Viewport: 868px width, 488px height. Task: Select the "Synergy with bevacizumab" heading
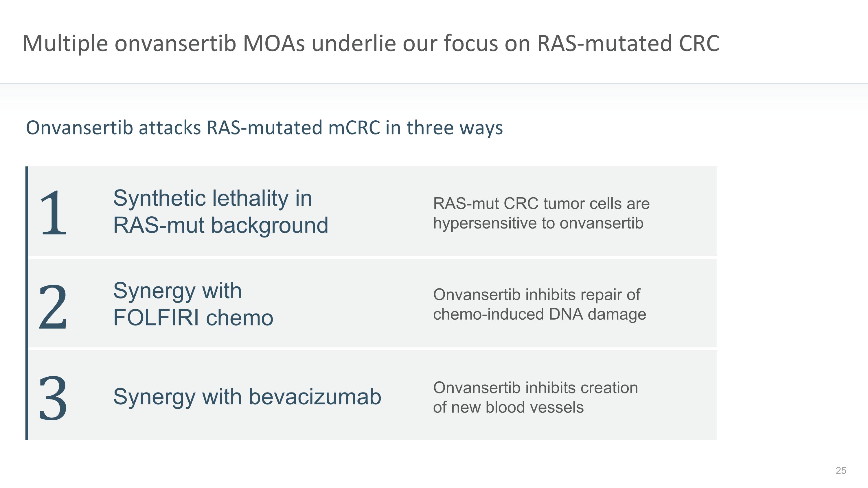point(247,397)
